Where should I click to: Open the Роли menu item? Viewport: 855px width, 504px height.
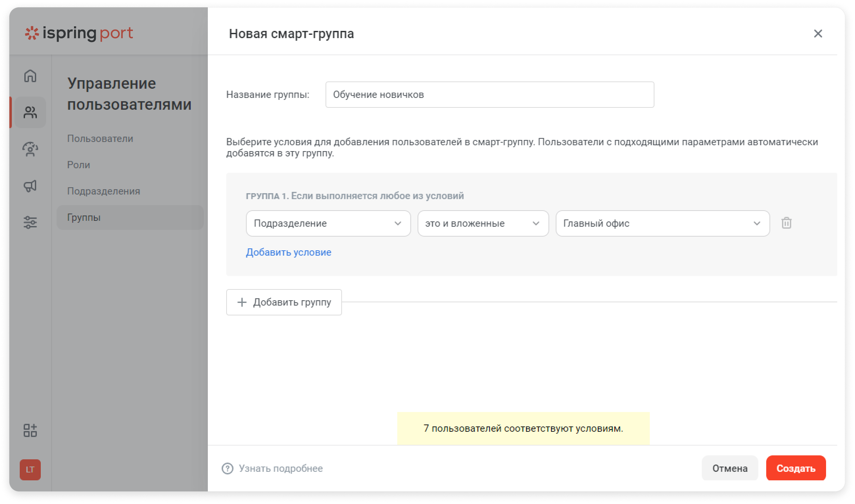coord(79,165)
